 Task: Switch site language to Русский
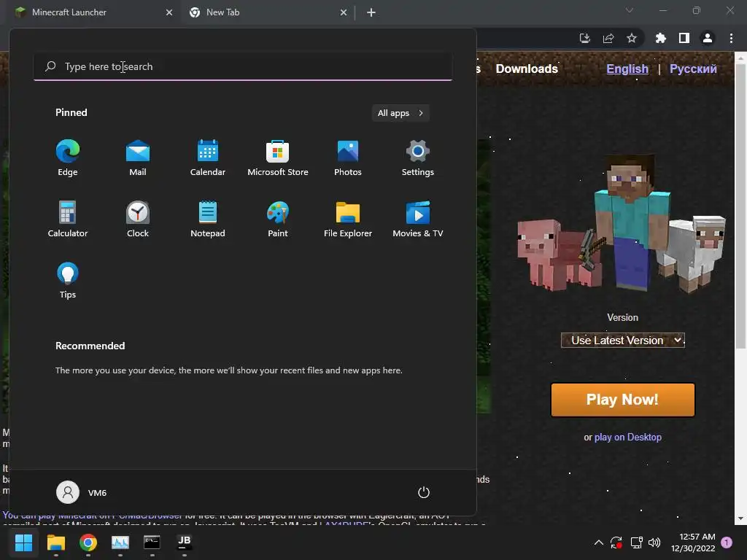[x=693, y=69]
